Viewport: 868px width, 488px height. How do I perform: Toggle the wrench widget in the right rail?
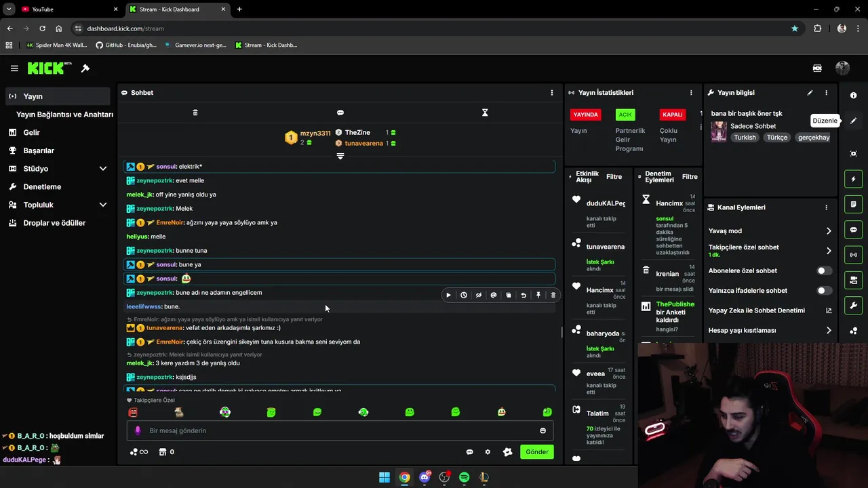(x=854, y=306)
